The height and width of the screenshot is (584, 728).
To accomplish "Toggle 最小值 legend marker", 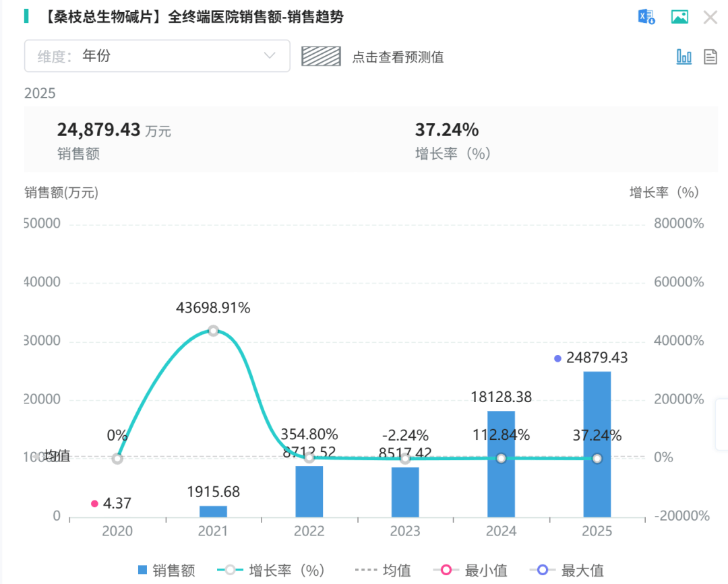I will [x=471, y=571].
